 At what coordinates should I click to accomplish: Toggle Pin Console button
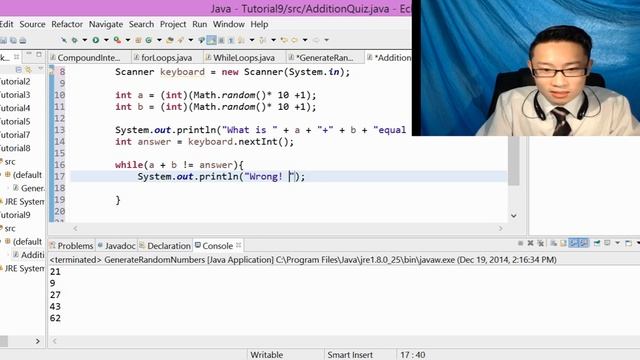point(597,243)
